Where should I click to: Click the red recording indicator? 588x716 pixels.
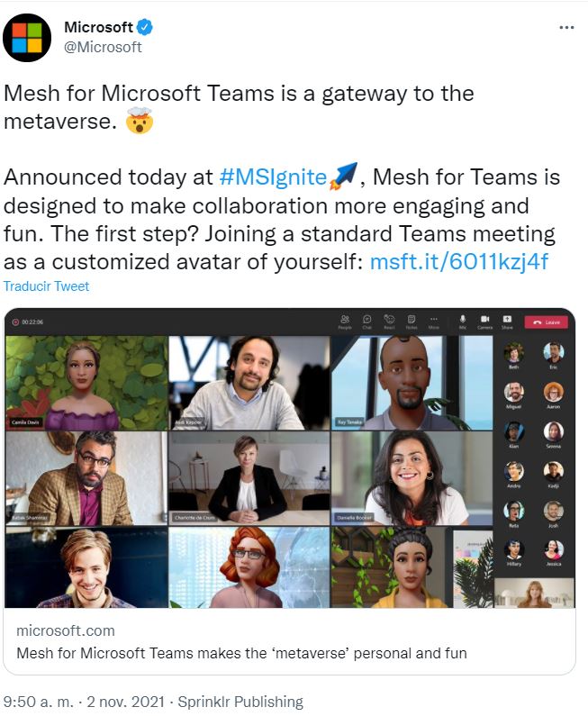[15, 322]
